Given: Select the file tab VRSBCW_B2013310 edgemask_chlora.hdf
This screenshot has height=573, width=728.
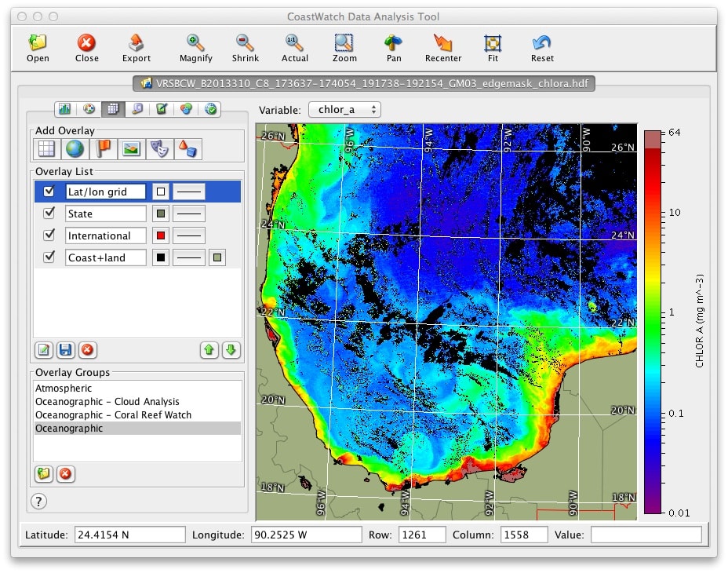Looking at the screenshot, I should coord(364,82).
